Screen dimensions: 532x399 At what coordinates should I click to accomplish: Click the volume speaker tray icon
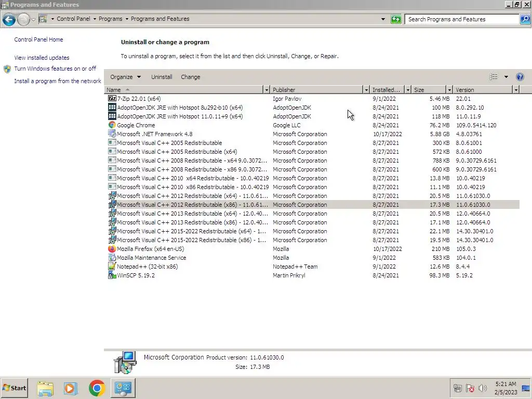coord(482,388)
